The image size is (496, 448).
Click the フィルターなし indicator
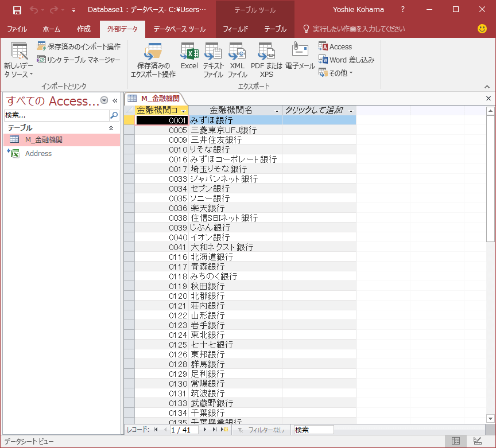(261, 430)
